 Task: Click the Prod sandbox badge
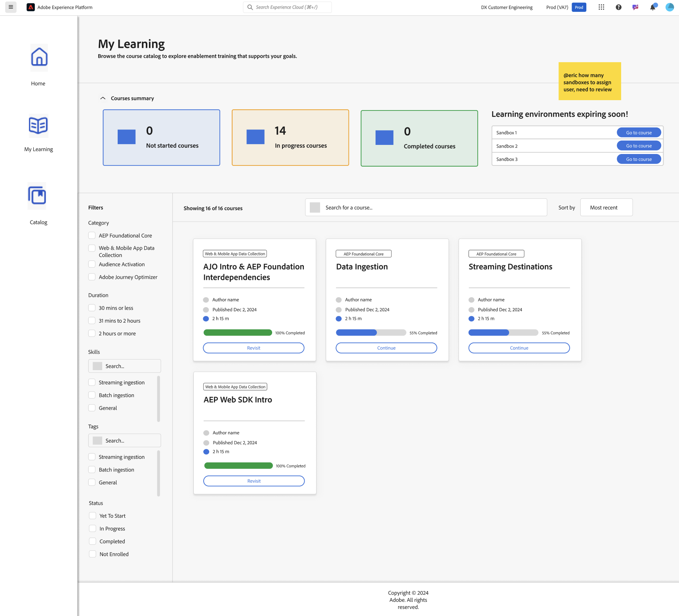(579, 7)
